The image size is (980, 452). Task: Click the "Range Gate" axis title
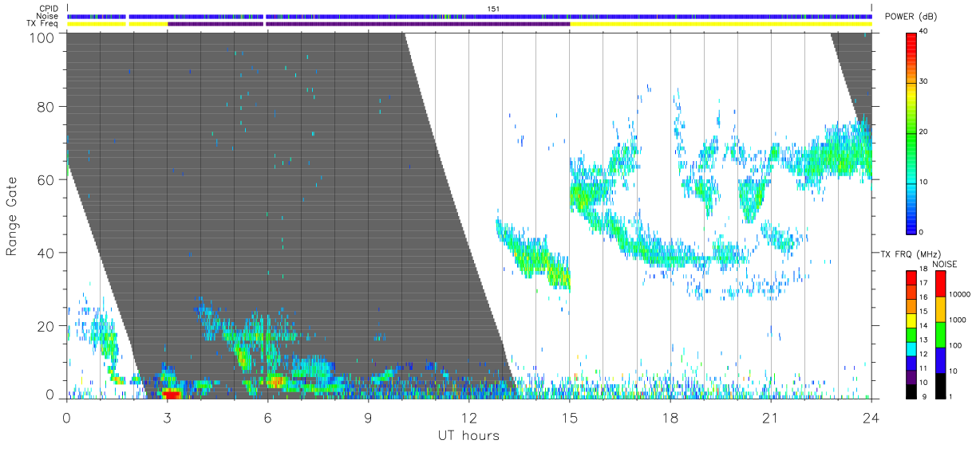(x=12, y=217)
